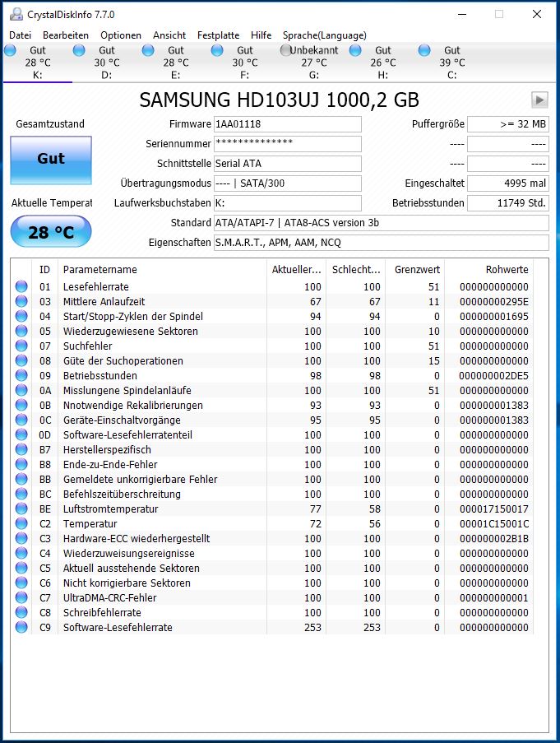The height and width of the screenshot is (743, 560).
Task: Click status orb for Luftstromtemperatur row
Action: 21,508
